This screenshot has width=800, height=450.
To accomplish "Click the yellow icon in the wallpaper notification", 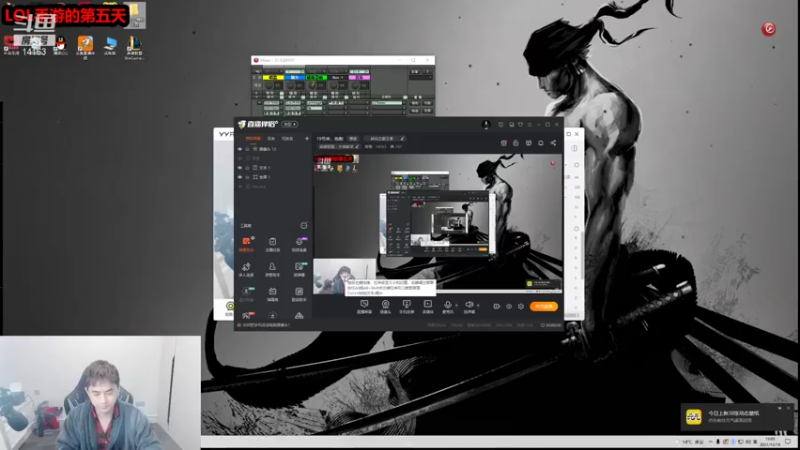I will (693, 417).
